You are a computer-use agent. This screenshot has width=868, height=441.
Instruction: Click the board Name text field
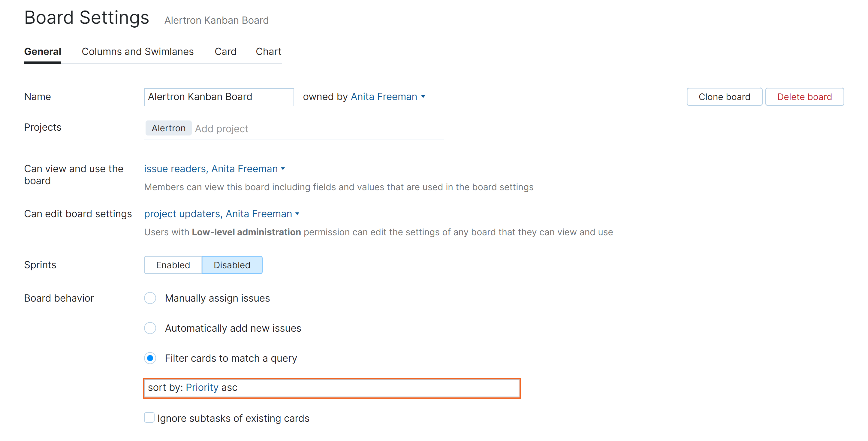pos(219,97)
